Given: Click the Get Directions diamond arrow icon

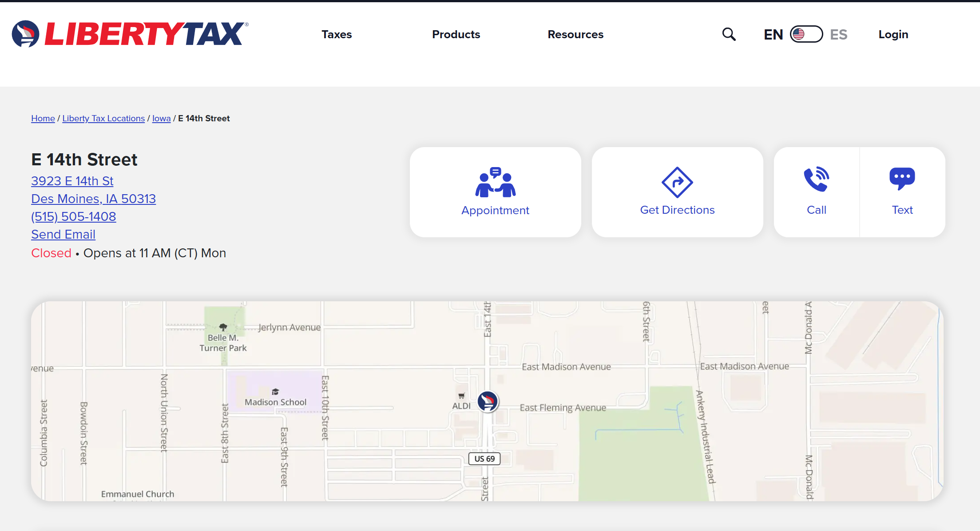Looking at the screenshot, I should [677, 182].
